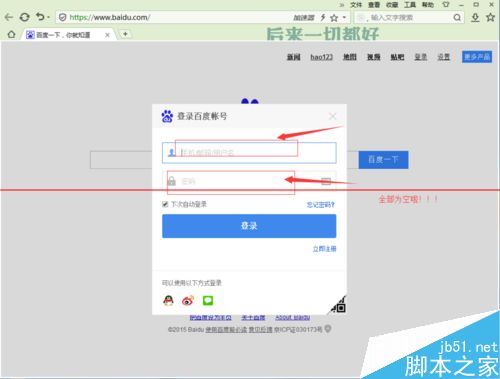Open the 工具 menu
The image size is (500, 379).
point(410,5)
